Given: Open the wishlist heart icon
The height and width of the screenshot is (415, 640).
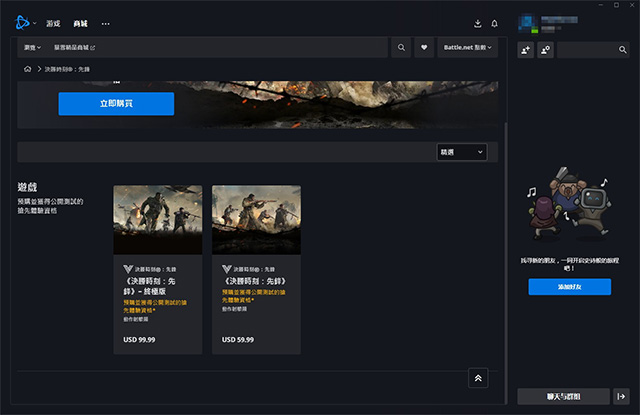Looking at the screenshot, I should 424,47.
